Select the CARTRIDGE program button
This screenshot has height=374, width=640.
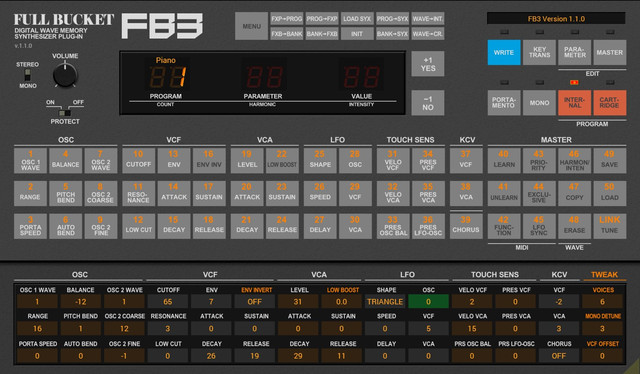point(610,103)
